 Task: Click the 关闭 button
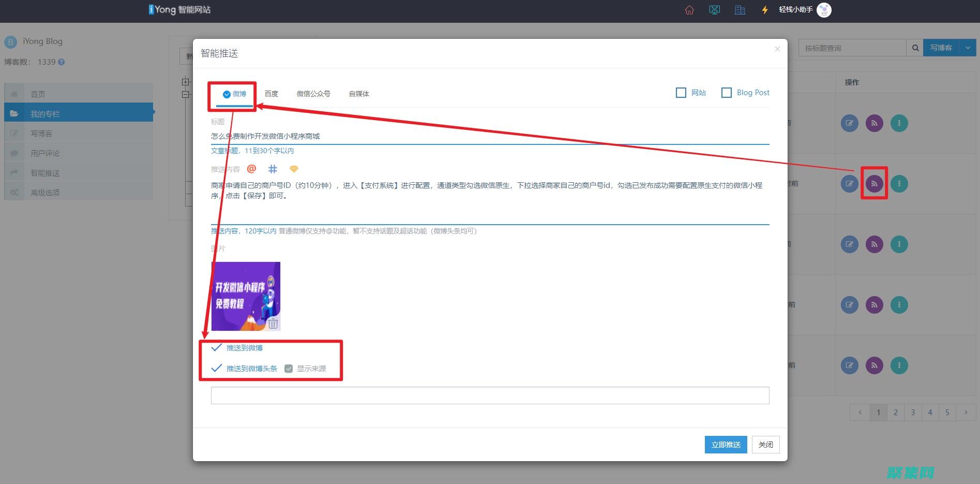(x=765, y=445)
